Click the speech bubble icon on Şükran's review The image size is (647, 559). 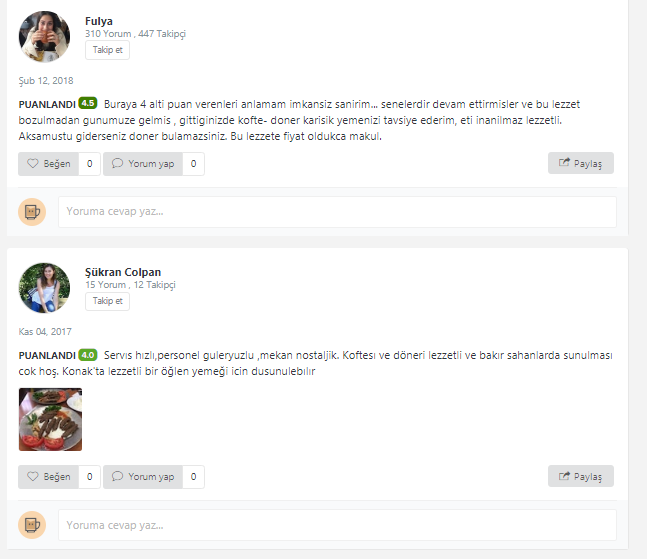tap(118, 476)
